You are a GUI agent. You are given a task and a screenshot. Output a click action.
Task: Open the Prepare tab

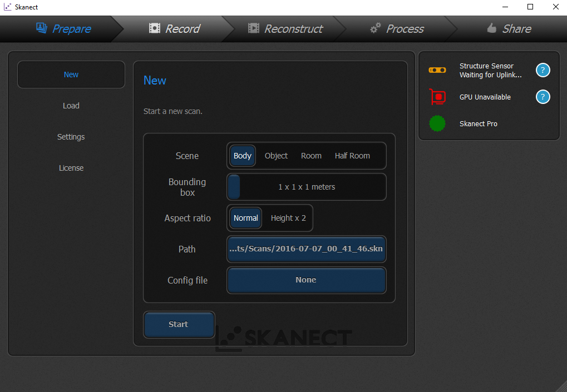63,28
